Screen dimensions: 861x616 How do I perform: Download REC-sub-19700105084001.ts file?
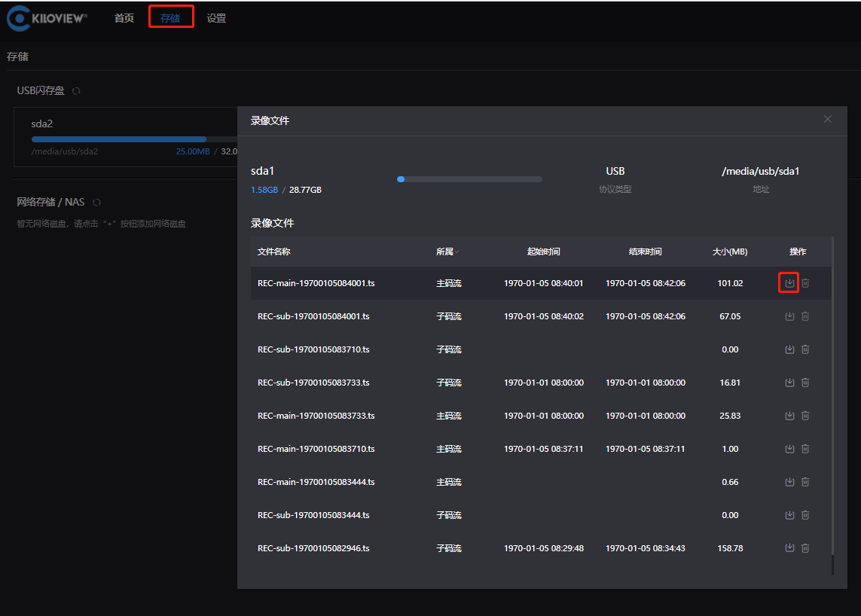pos(789,316)
